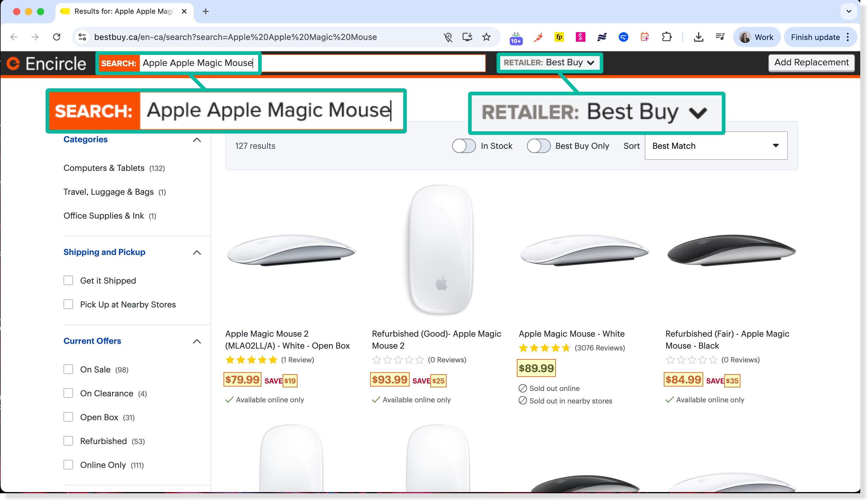The height and width of the screenshot is (501, 868).
Task: Open the Retailer: Best Buy dropdown
Action: (550, 63)
